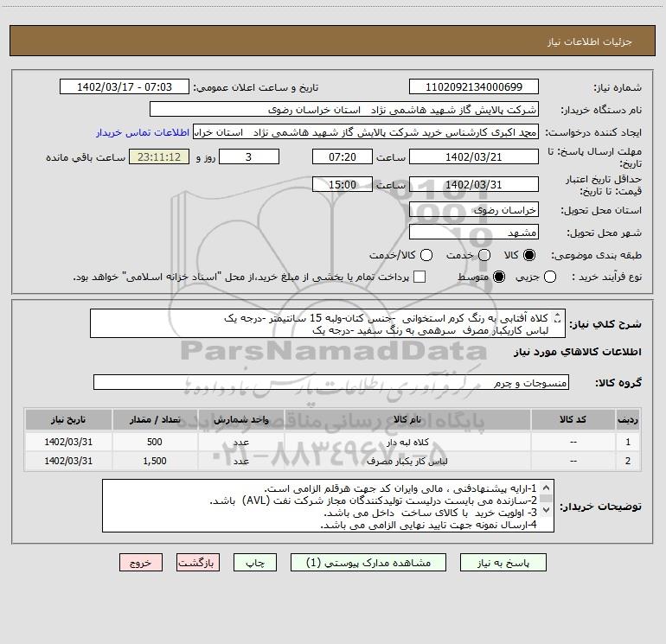Click the خروج exit button
The width and height of the screenshot is (666, 644).
click(x=141, y=563)
